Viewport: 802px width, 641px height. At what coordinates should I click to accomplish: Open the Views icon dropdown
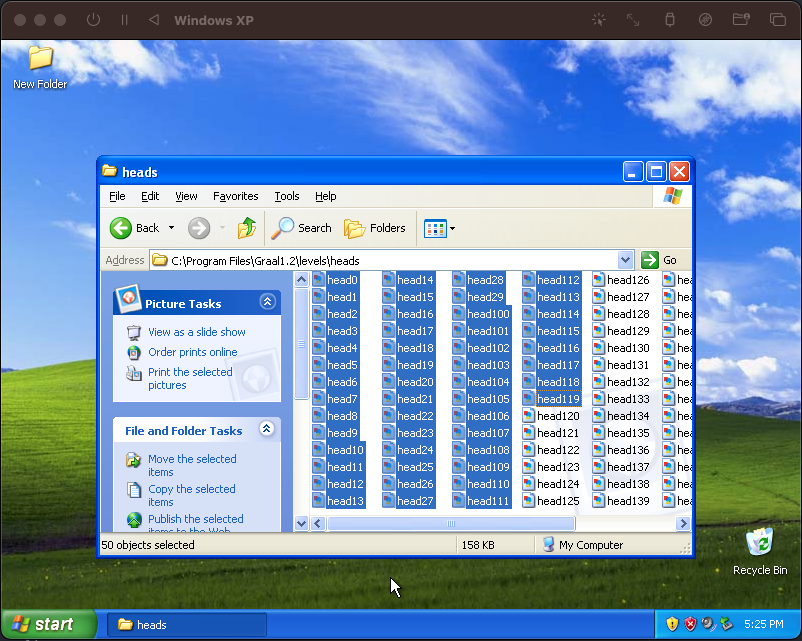[439, 228]
